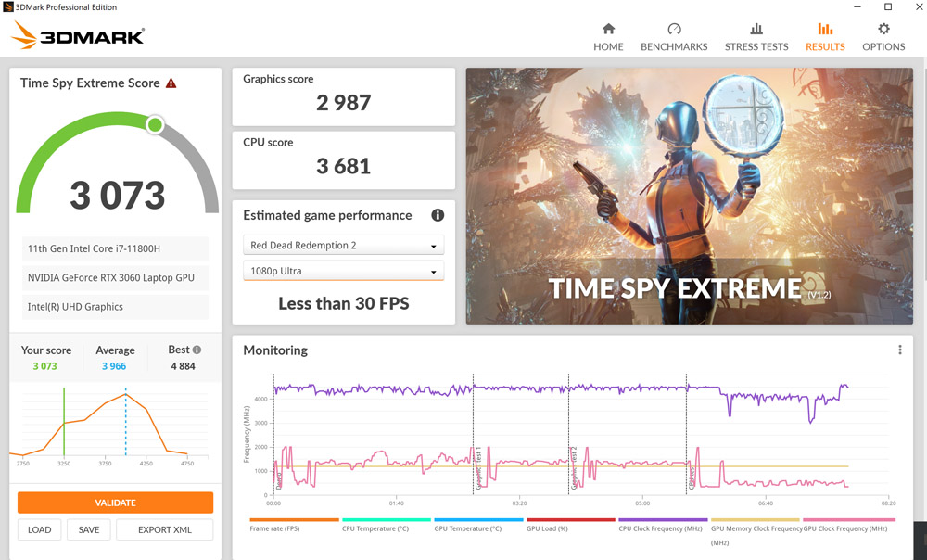
Task: Click the Less than 30 FPS result text
Action: (344, 303)
